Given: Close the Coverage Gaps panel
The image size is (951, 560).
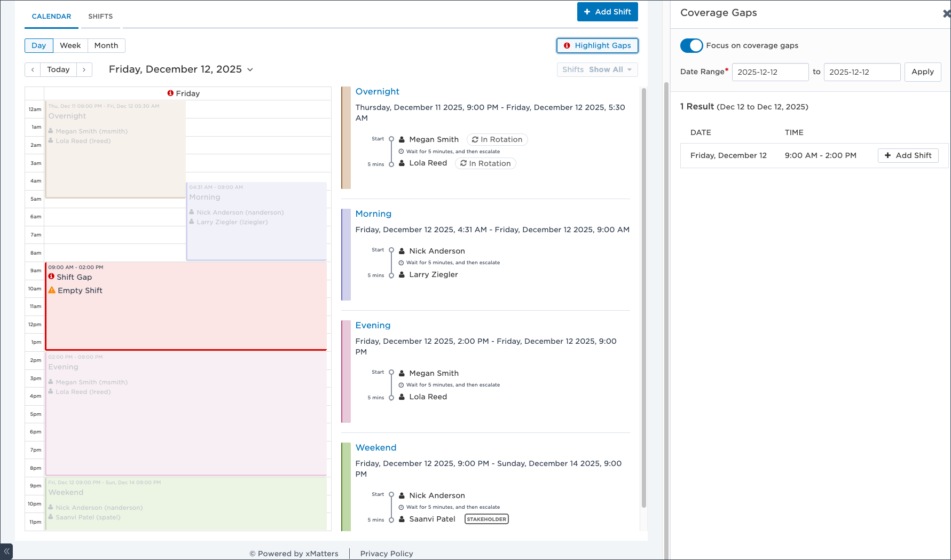Looking at the screenshot, I should [x=946, y=14].
